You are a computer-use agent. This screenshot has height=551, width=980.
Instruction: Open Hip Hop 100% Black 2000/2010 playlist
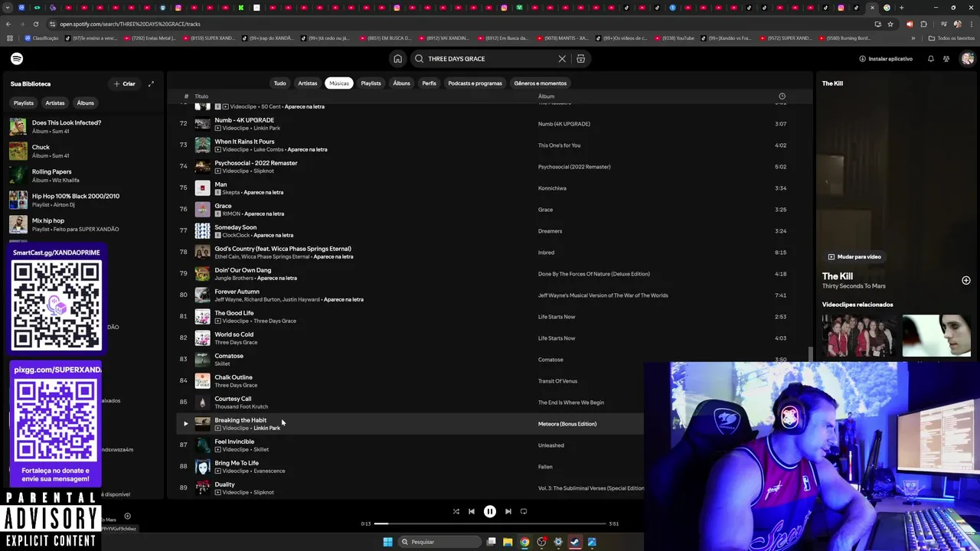[x=83, y=200]
